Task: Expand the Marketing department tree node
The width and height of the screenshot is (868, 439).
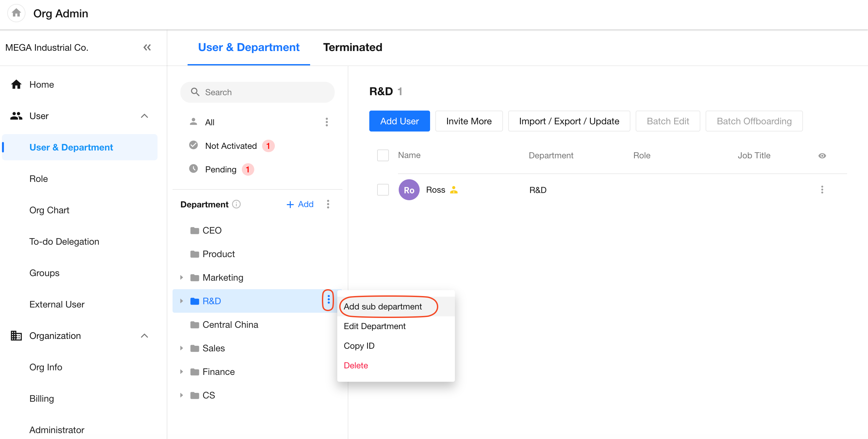Action: [182, 277]
